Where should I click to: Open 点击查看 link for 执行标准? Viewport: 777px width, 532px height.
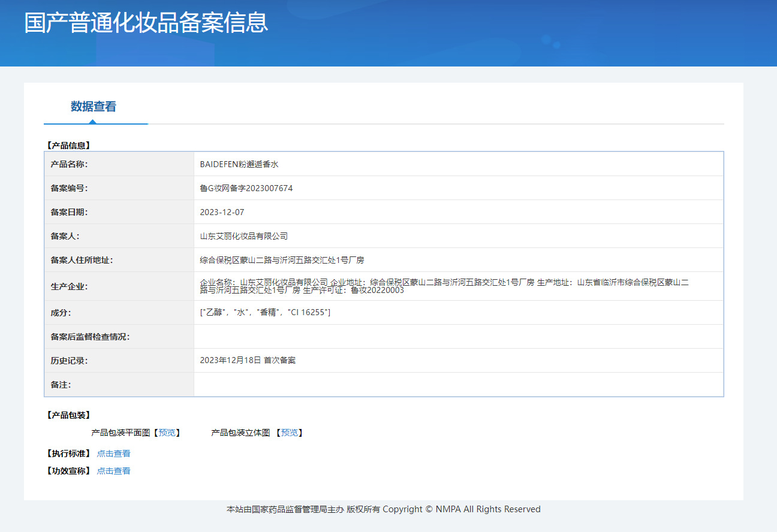114,454
